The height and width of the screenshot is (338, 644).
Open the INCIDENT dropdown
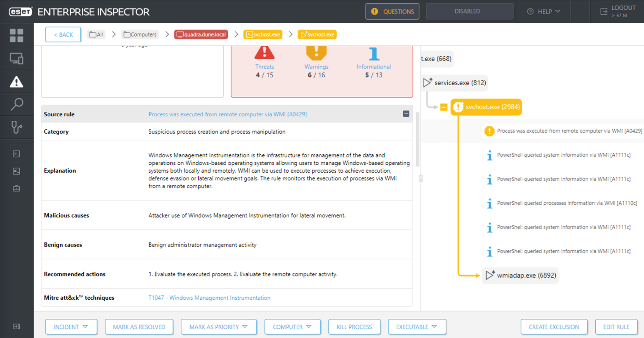tap(71, 327)
